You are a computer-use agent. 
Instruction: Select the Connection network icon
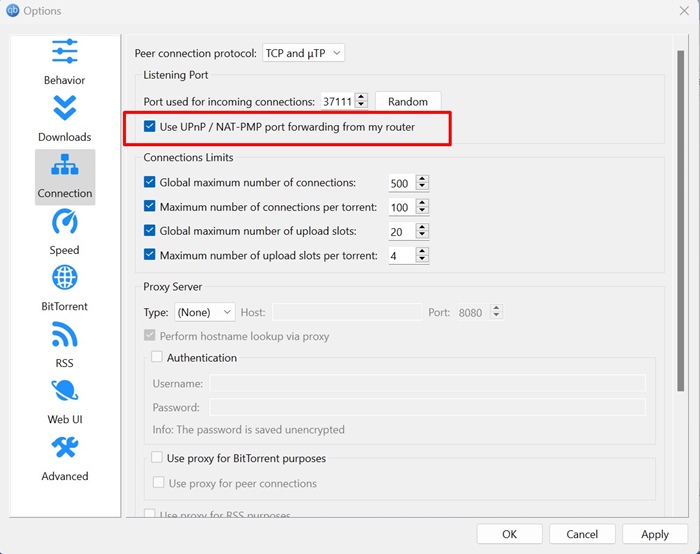pos(65,165)
